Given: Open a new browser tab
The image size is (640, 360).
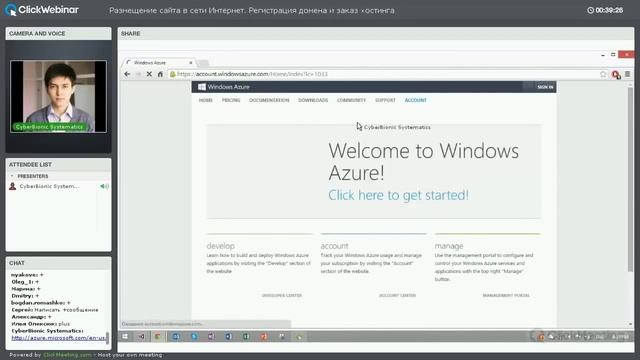Looking at the screenshot, I should pos(203,63).
